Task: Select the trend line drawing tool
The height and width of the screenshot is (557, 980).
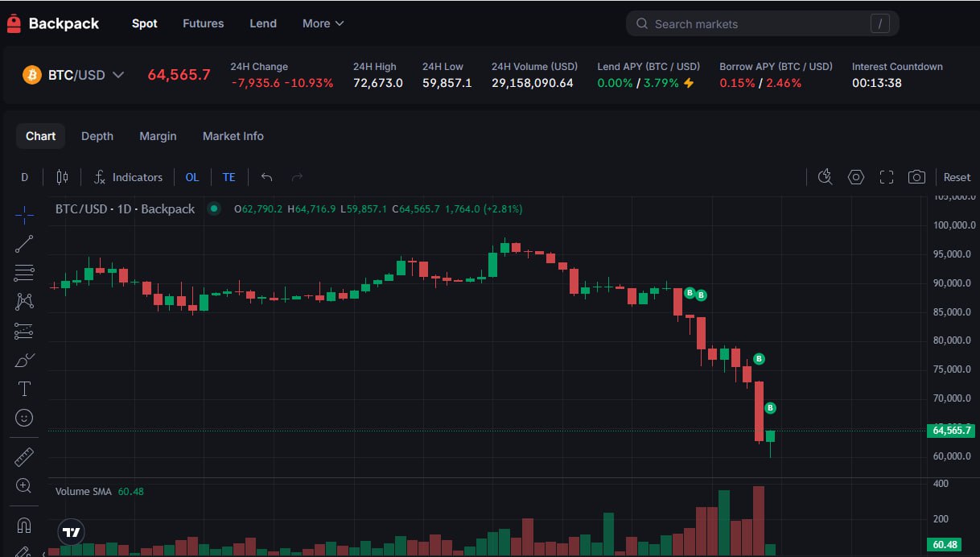Action: pos(24,244)
